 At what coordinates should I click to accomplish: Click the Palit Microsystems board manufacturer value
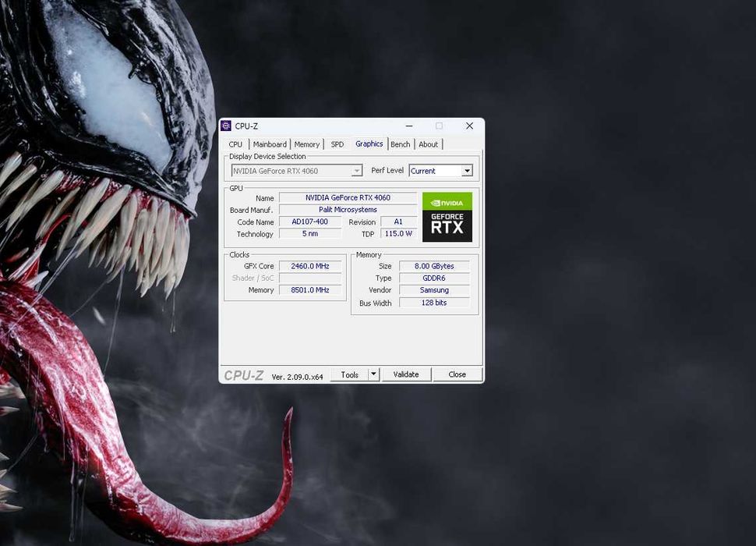[348, 210]
